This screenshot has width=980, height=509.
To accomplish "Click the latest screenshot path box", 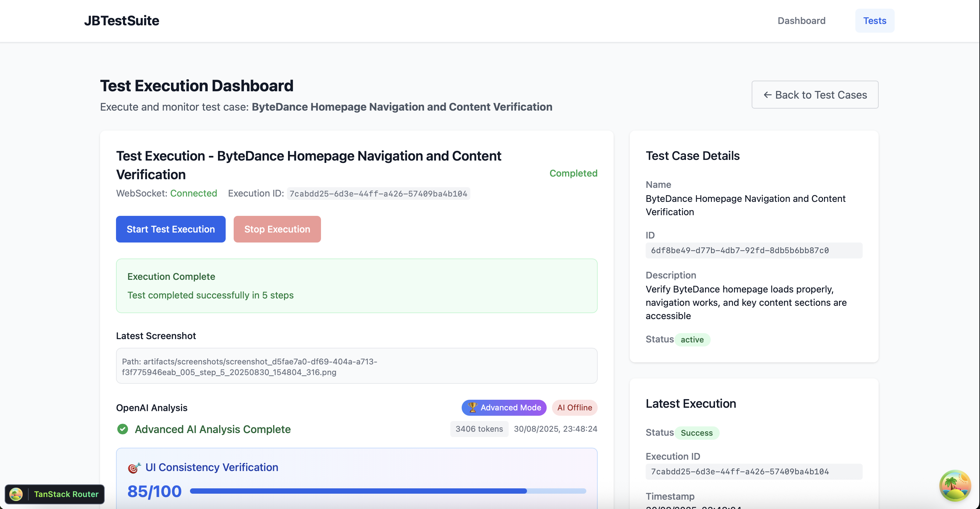I will (x=356, y=366).
